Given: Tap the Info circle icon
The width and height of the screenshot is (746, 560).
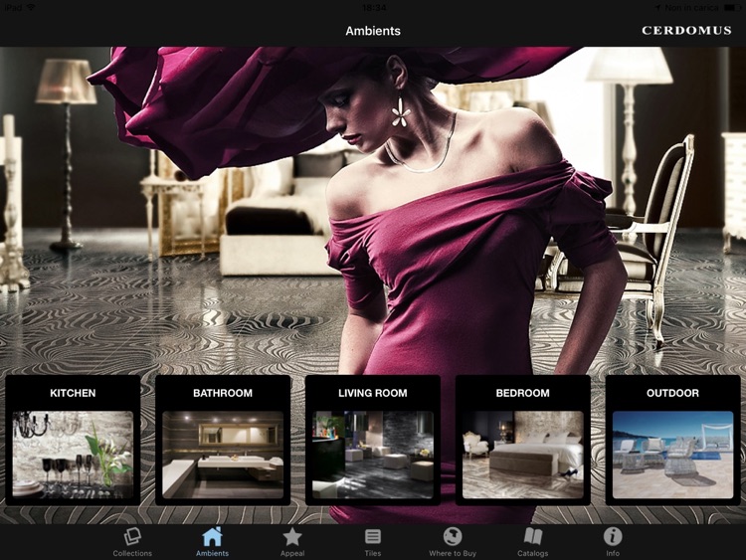Looking at the screenshot, I should (x=613, y=537).
